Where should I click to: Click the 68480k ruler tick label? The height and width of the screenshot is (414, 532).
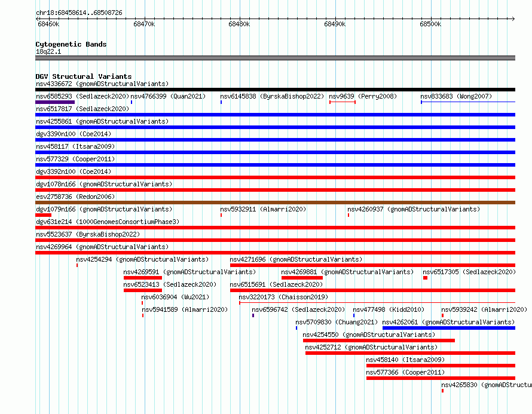click(239, 24)
